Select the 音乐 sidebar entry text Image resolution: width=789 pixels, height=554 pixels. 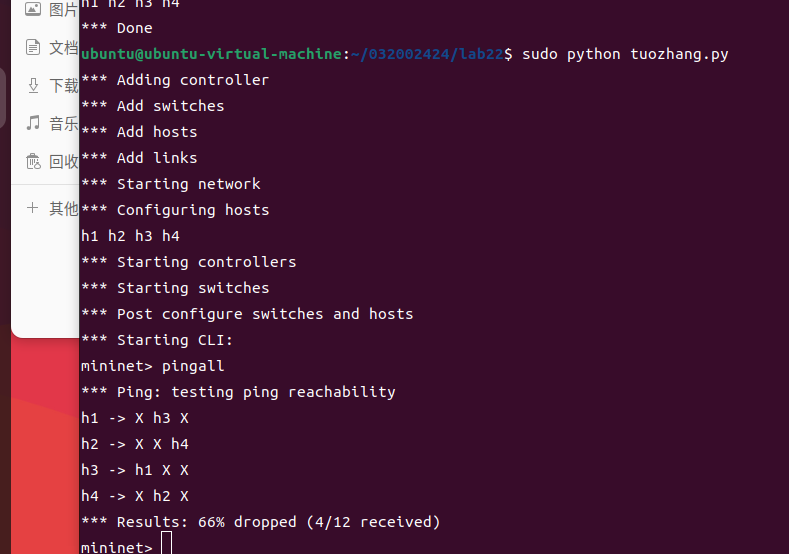coord(63,123)
